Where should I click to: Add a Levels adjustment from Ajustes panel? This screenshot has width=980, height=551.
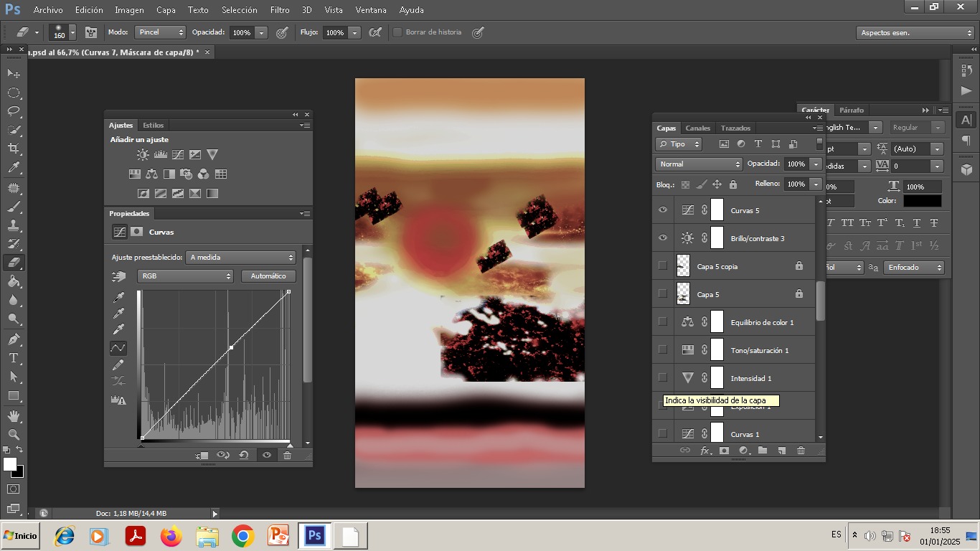point(161,155)
